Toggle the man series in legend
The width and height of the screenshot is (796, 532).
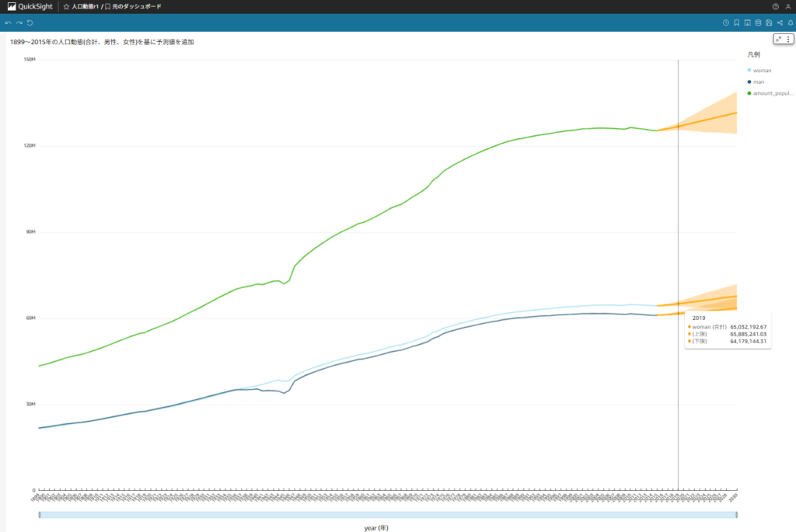[759, 82]
